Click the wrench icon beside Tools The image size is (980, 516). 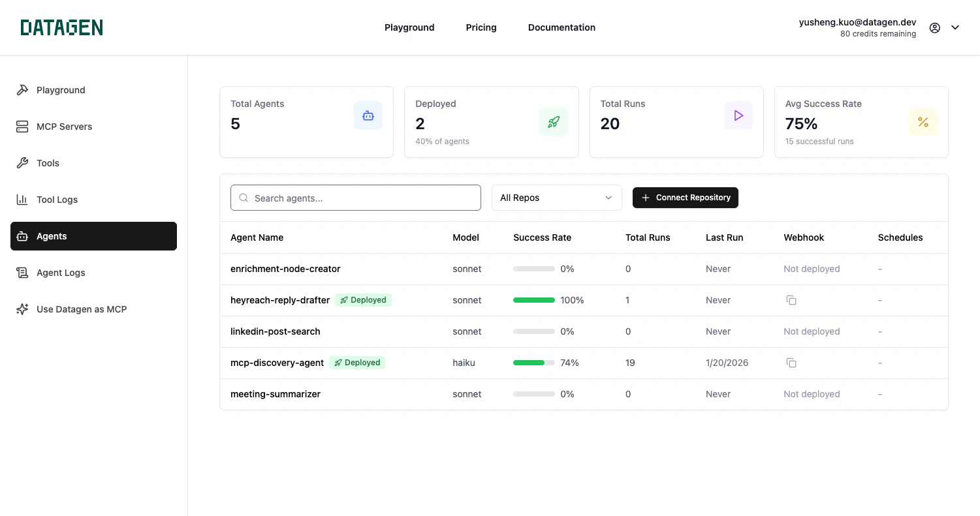(22, 163)
